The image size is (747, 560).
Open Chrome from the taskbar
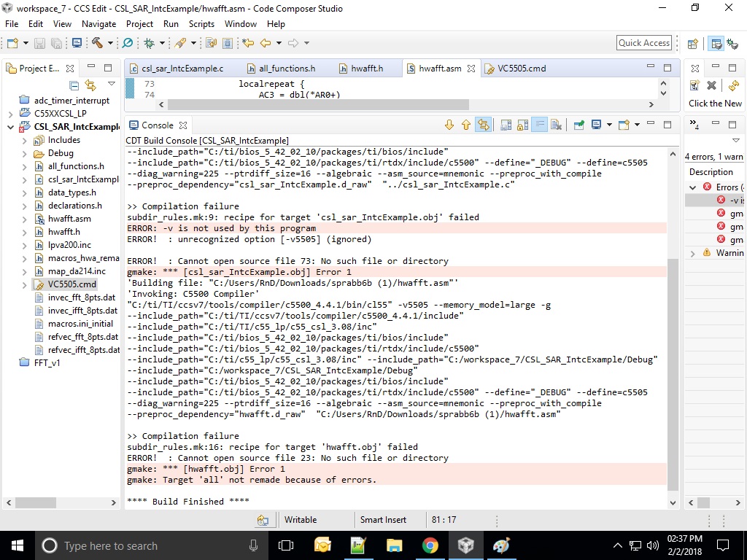pyautogui.click(x=430, y=545)
